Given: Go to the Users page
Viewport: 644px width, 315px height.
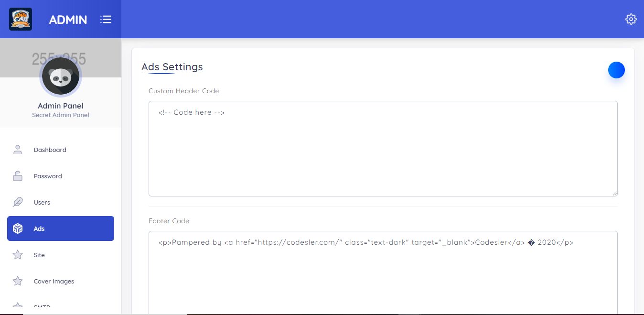Looking at the screenshot, I should pos(61,202).
